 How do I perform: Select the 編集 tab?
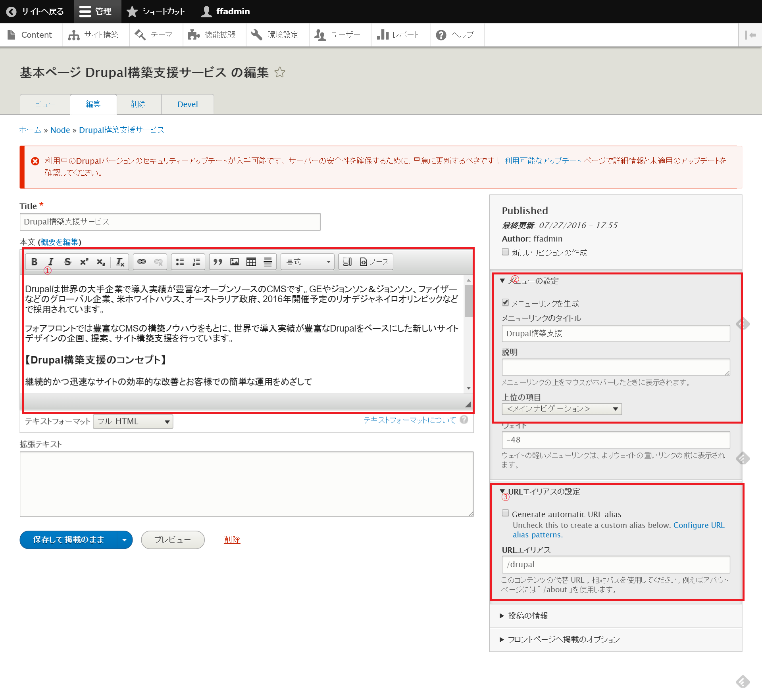pos(93,104)
